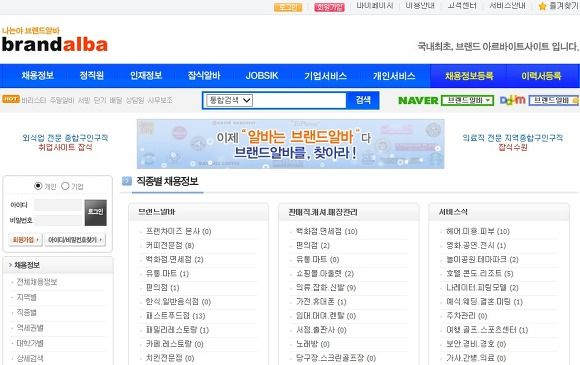This screenshot has width=580, height=365.
Task: Open 역세권별 in the sidebar
Action: click(30, 328)
